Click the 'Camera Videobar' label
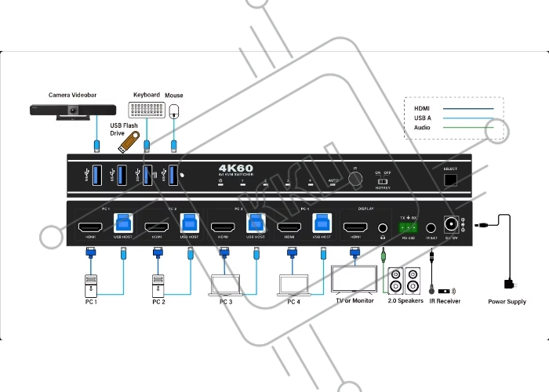Screen dimensions: 549x392 coord(72,95)
